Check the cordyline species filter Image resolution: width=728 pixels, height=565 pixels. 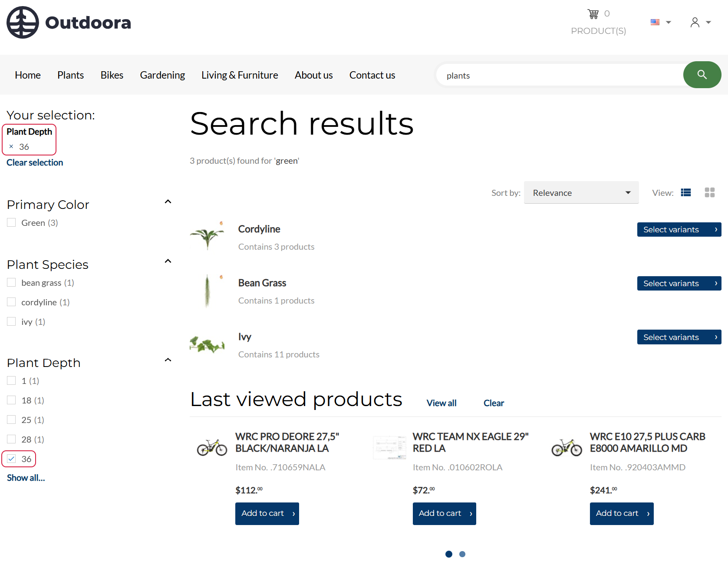tap(11, 302)
